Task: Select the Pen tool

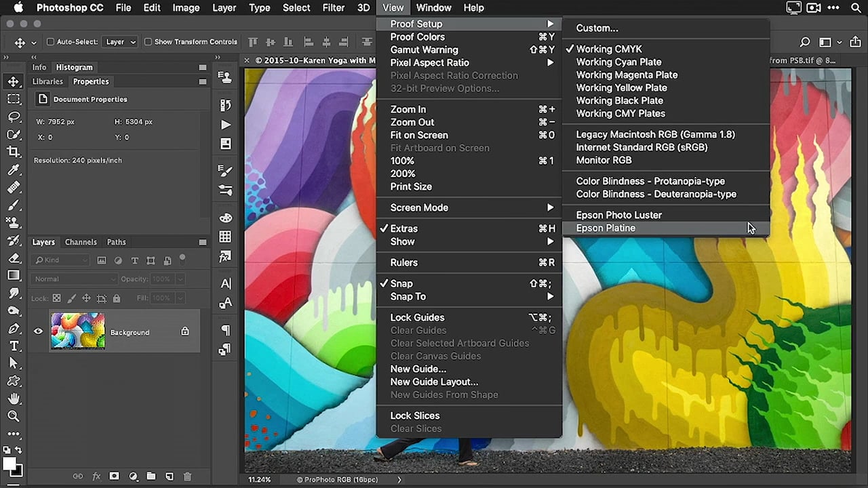Action: click(x=14, y=328)
